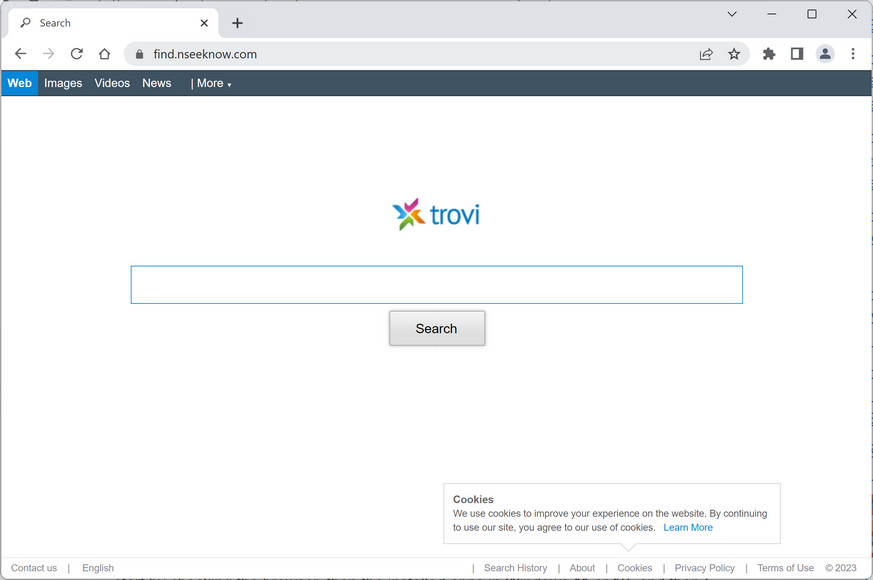Click the Share this page icon
The height and width of the screenshot is (580, 873).
coord(706,54)
